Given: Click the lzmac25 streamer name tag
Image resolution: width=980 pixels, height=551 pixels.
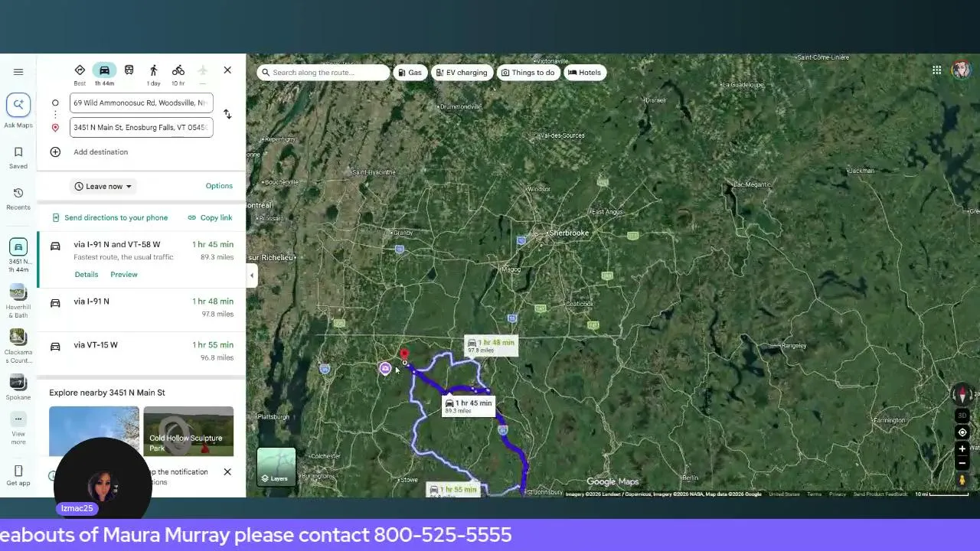Looking at the screenshot, I should tap(77, 508).
